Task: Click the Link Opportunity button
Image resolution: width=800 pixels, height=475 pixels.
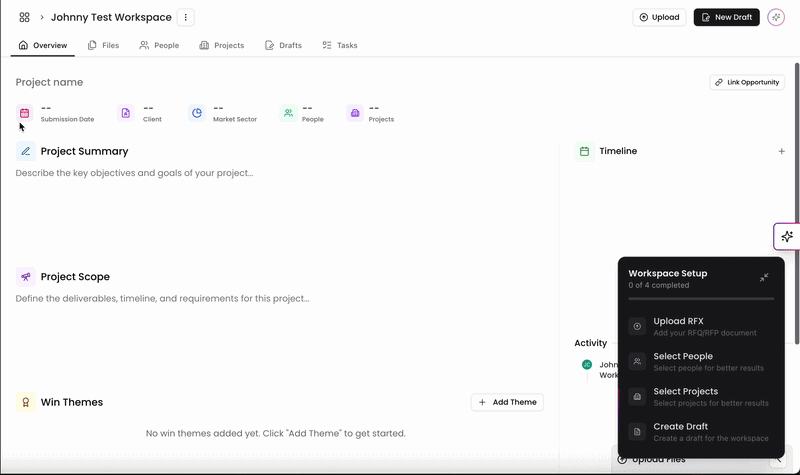Action: tap(747, 82)
